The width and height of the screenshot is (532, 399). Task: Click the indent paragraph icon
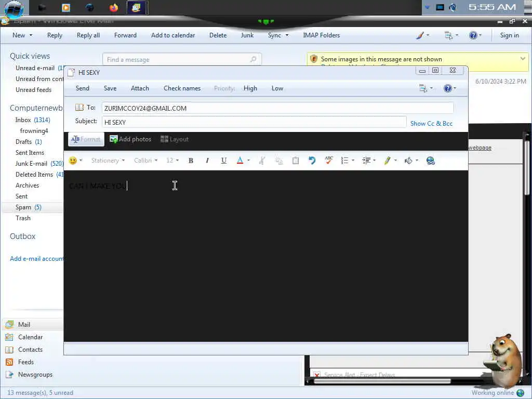pyautogui.click(x=366, y=161)
